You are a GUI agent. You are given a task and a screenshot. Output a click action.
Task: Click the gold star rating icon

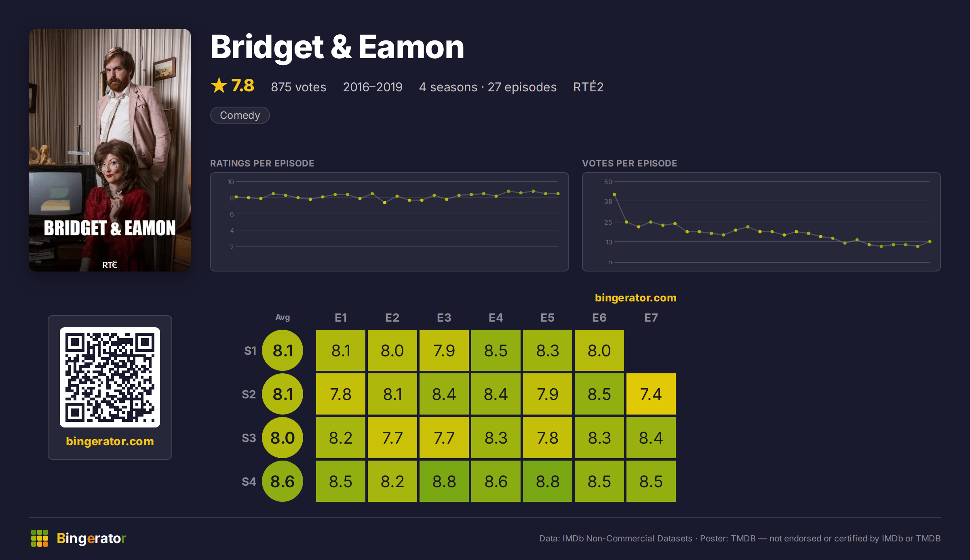219,85
